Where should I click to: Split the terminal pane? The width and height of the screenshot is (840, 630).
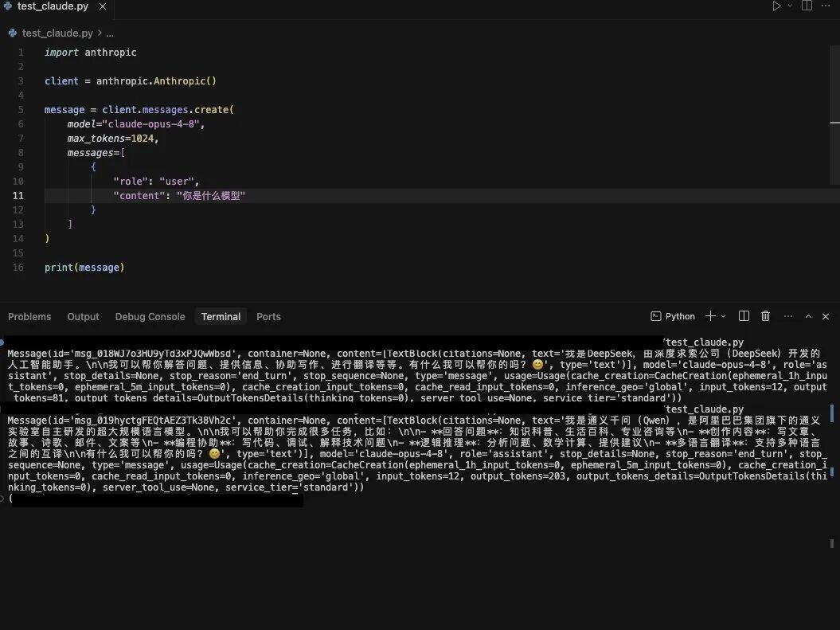click(744, 316)
